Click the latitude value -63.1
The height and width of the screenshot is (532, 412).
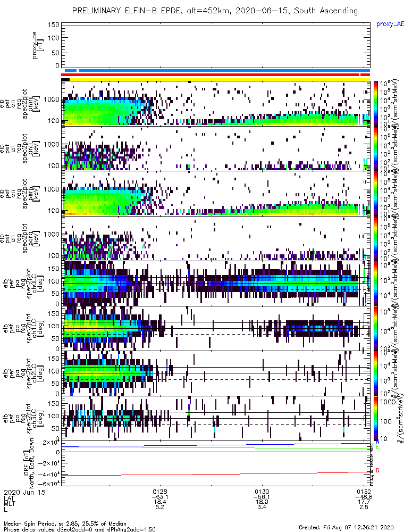pyautogui.click(x=159, y=497)
